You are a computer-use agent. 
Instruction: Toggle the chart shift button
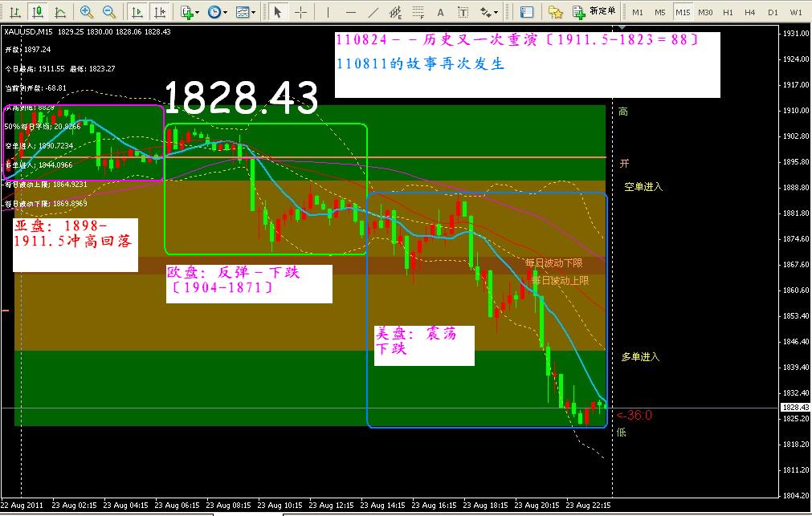click(x=161, y=12)
